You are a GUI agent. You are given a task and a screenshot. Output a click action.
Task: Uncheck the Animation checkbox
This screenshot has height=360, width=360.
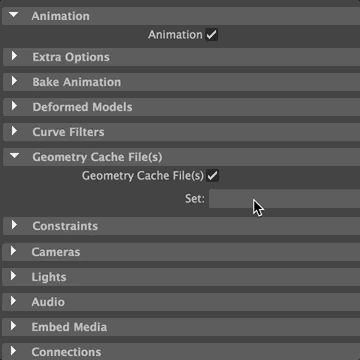(212, 35)
